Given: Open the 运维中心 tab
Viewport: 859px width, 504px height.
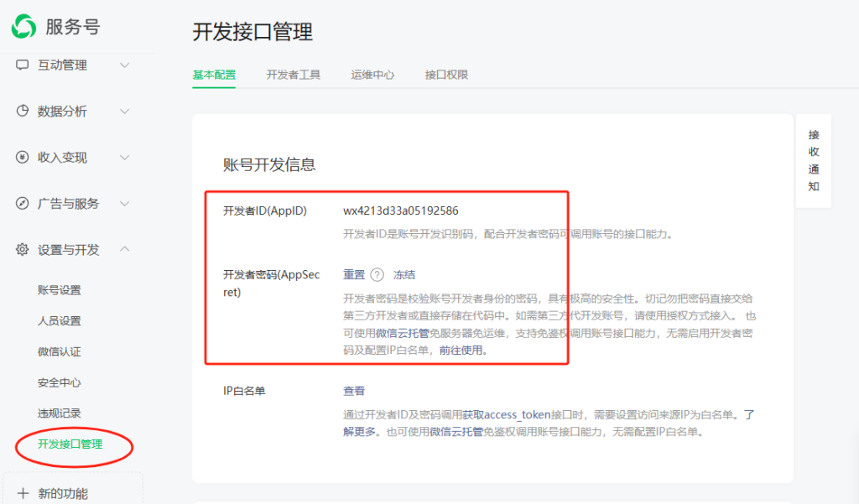Looking at the screenshot, I should pyautogui.click(x=372, y=75).
